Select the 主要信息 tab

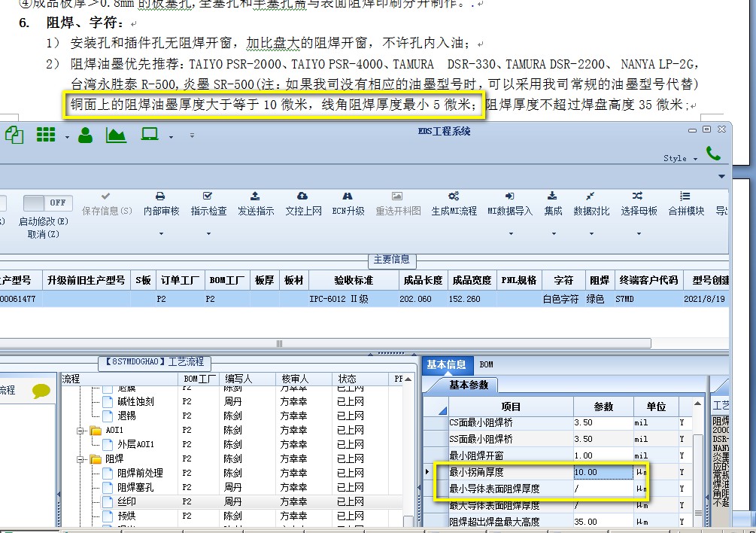click(391, 260)
